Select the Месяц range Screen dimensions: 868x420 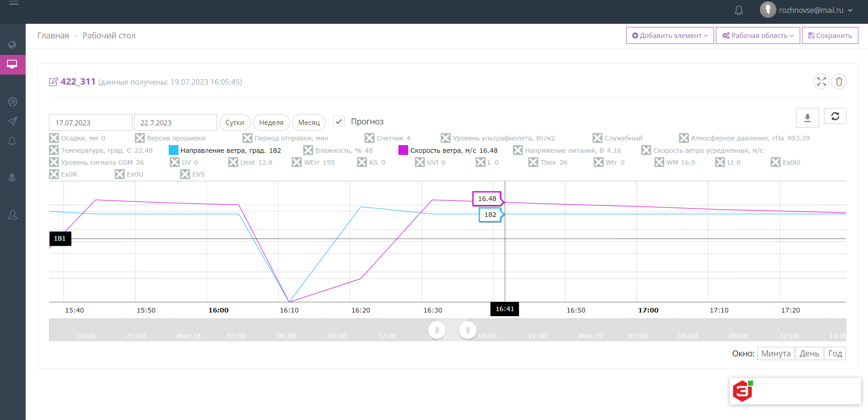click(309, 123)
